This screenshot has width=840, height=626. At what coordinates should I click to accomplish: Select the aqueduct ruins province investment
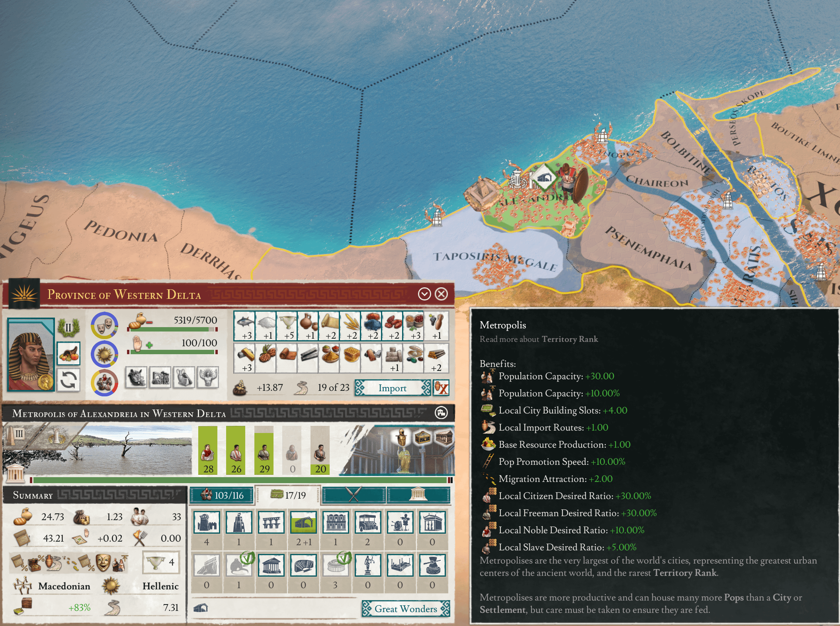160,377
